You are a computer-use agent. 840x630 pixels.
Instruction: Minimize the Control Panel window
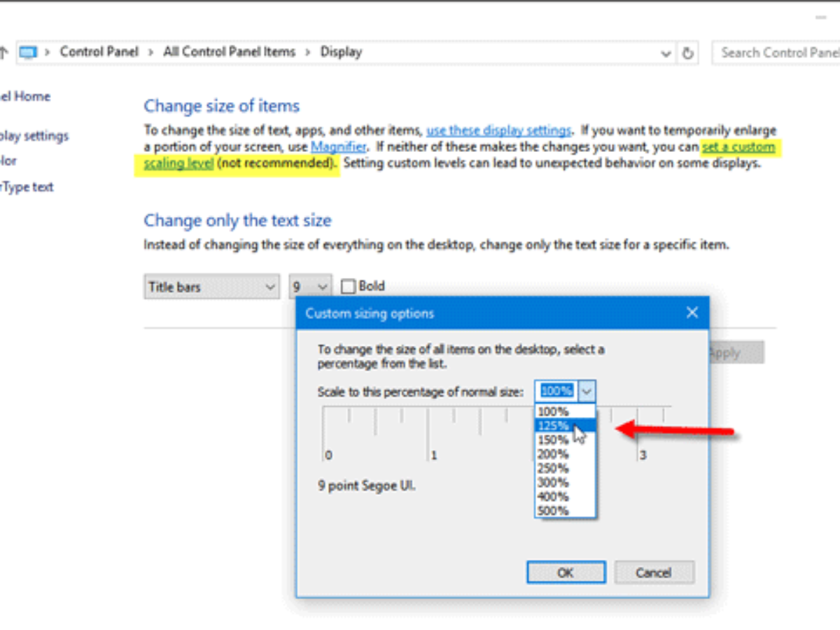(x=821, y=17)
